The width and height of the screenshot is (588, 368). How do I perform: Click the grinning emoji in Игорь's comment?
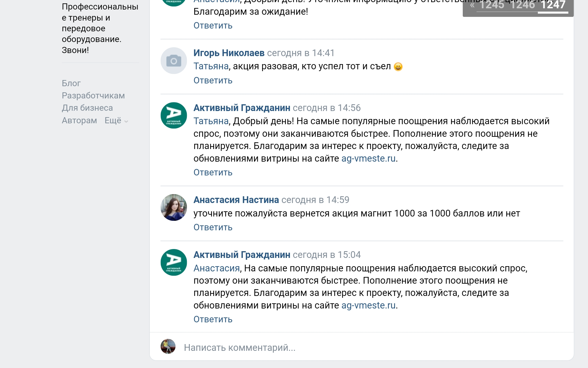click(398, 67)
